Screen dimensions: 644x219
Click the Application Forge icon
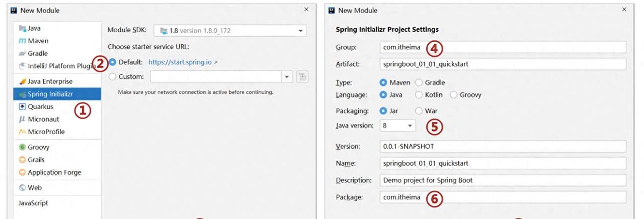pos(22,173)
